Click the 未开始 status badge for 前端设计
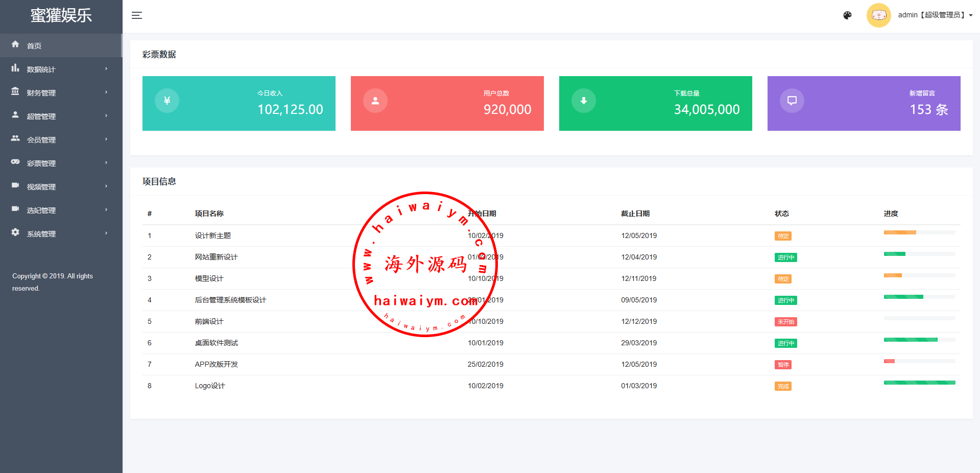The image size is (980, 473). [x=785, y=322]
